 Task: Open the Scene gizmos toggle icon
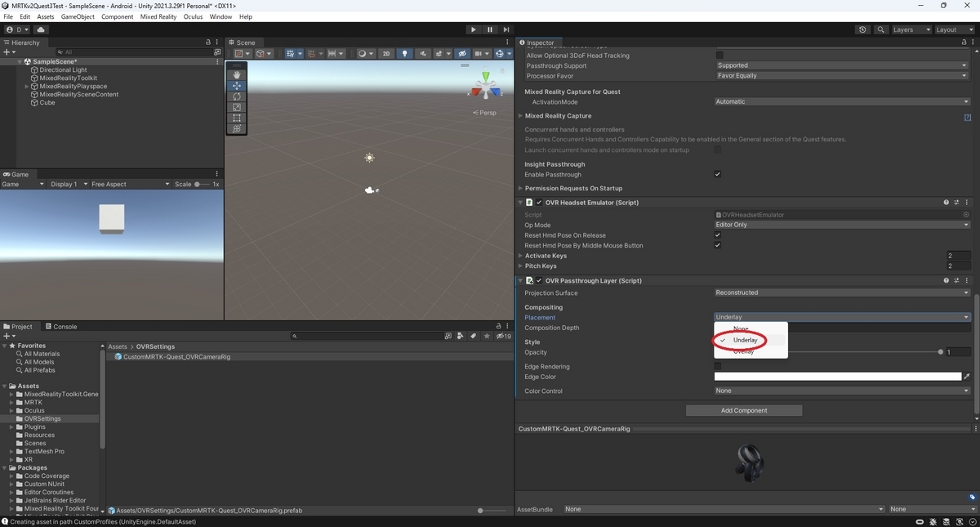pyautogui.click(x=500, y=54)
